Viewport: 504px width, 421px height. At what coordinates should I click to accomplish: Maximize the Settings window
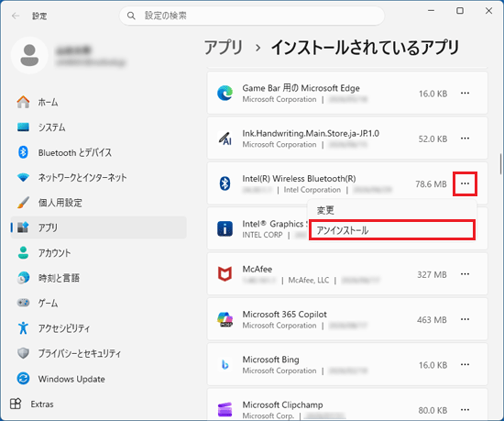[460, 11]
